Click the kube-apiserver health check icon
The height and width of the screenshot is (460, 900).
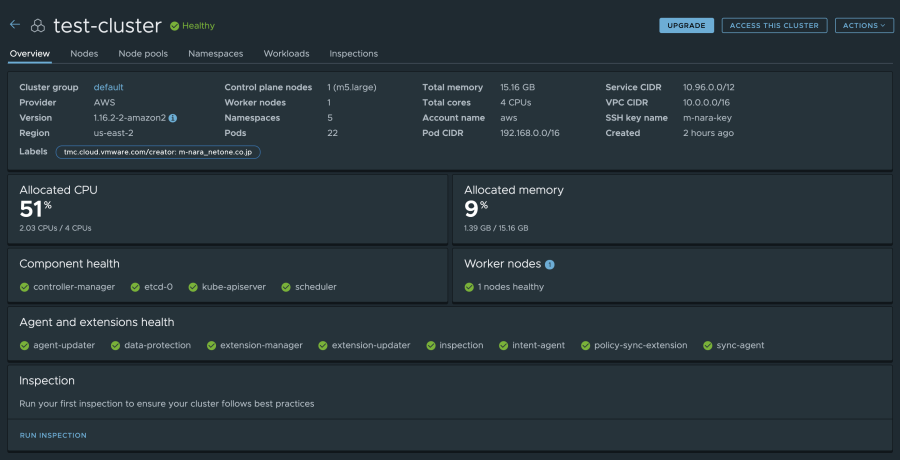click(x=193, y=287)
